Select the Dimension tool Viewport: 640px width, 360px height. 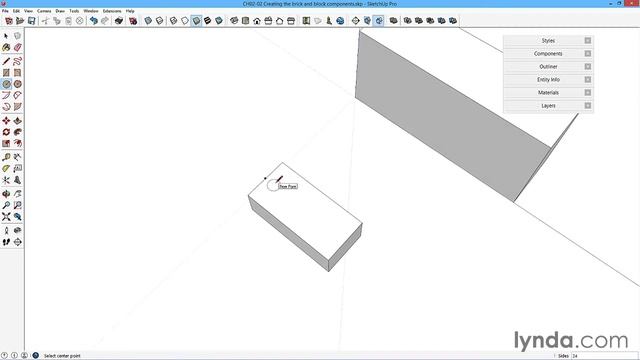click(18, 157)
